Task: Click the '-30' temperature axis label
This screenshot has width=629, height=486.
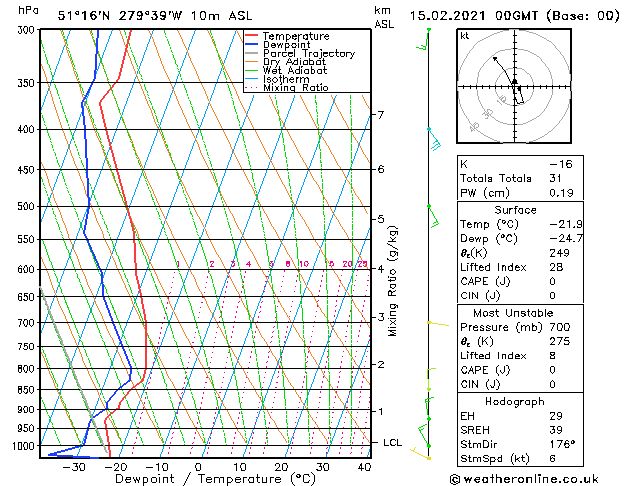Action: click(74, 467)
